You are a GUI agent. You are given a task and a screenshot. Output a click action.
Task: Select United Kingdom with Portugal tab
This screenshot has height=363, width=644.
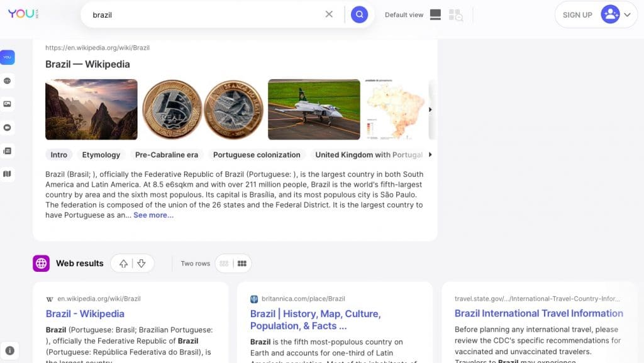click(x=369, y=155)
